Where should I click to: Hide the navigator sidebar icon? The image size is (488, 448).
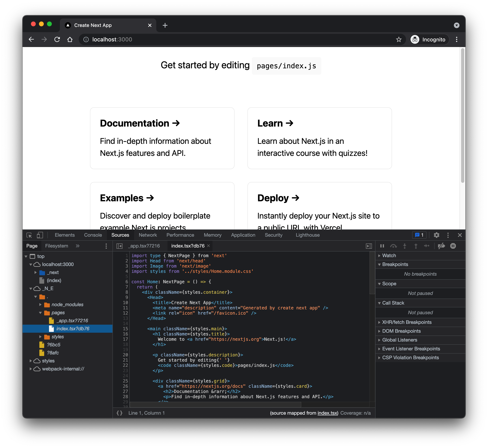[119, 246]
